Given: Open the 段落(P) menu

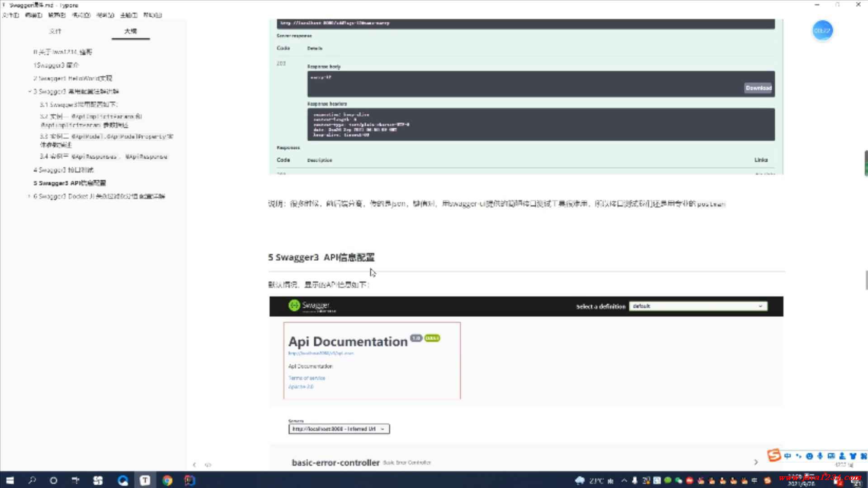Looking at the screenshot, I should point(57,15).
